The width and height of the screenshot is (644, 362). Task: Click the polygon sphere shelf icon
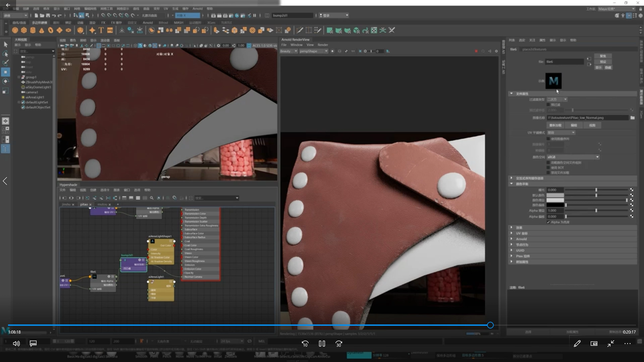point(15,31)
